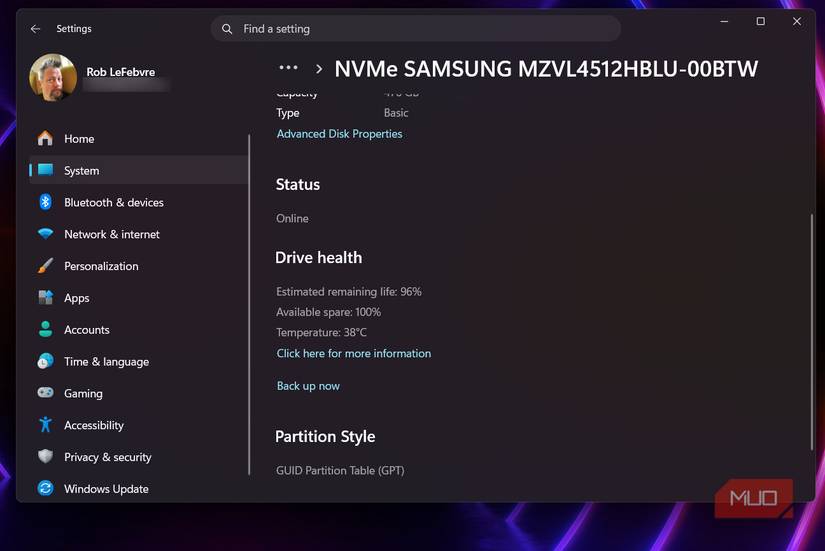This screenshot has height=551, width=825.
Task: Click the Personalization paintbrush icon
Action: coord(45,266)
